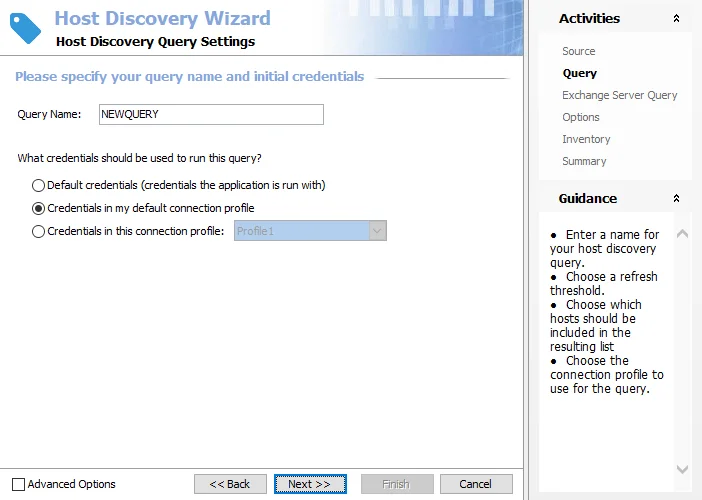
Task: Click the 'Host Discovery Query Settings' subtitle
Action: (x=155, y=42)
